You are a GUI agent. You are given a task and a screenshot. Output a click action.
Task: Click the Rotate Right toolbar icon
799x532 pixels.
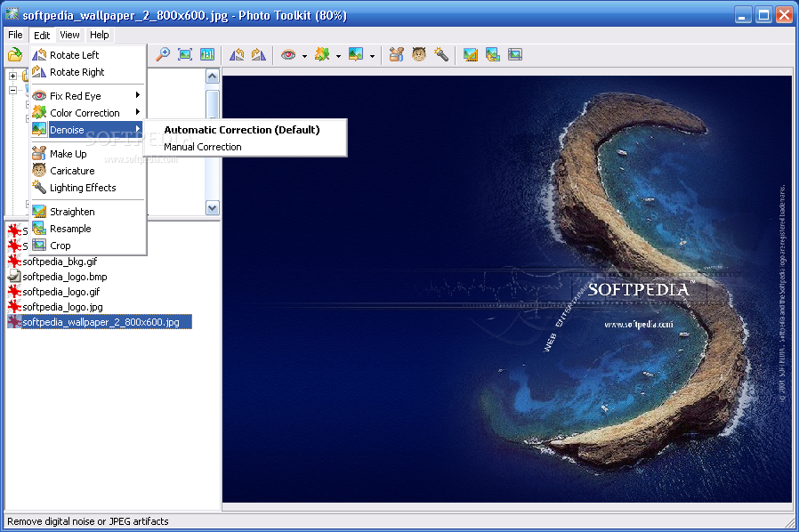(259, 54)
